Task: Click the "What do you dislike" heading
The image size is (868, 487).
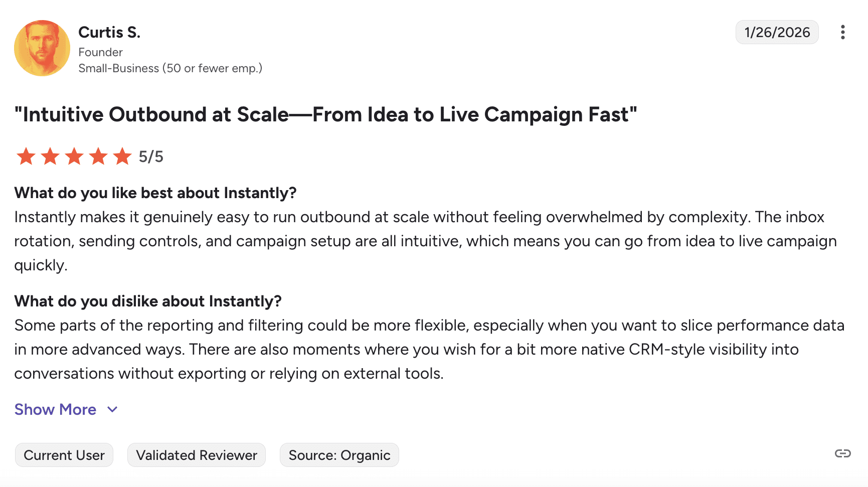Action: (x=148, y=301)
